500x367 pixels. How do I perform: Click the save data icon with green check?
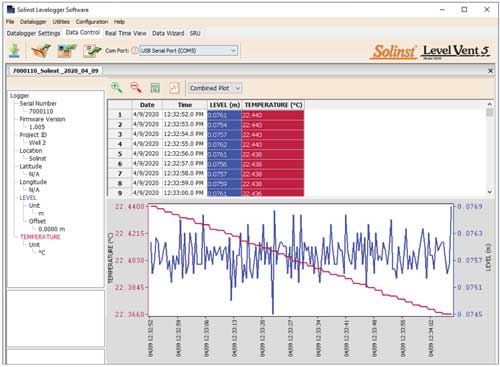point(67,51)
